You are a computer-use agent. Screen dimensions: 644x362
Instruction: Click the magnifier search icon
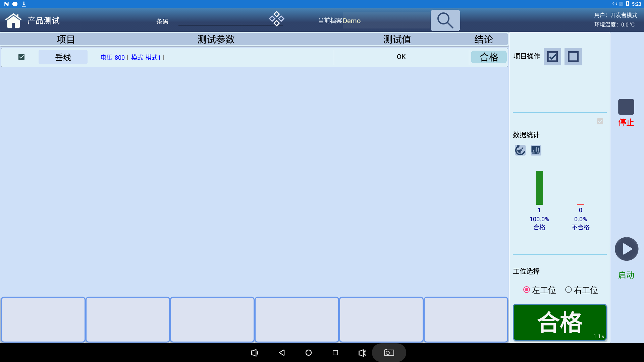tap(445, 20)
